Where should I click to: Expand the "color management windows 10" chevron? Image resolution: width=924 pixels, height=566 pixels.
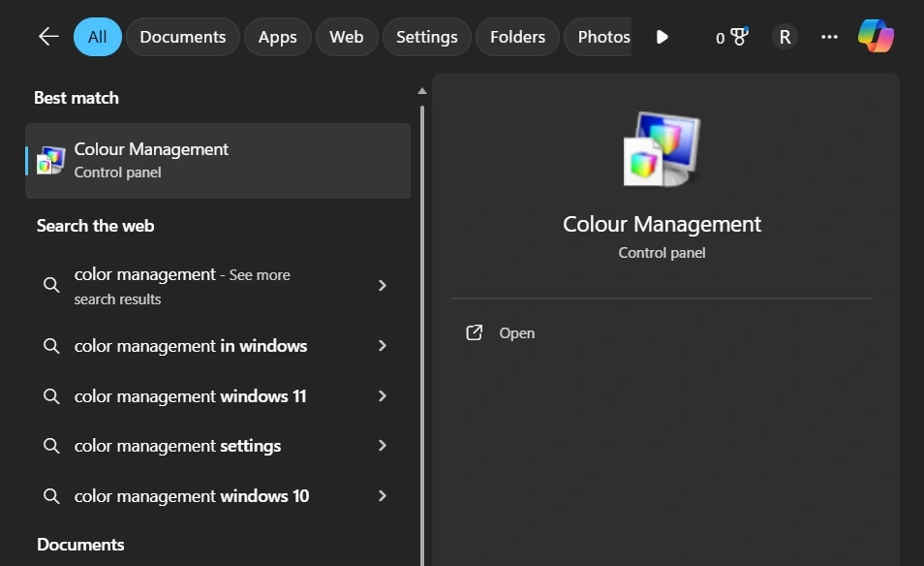pos(382,495)
